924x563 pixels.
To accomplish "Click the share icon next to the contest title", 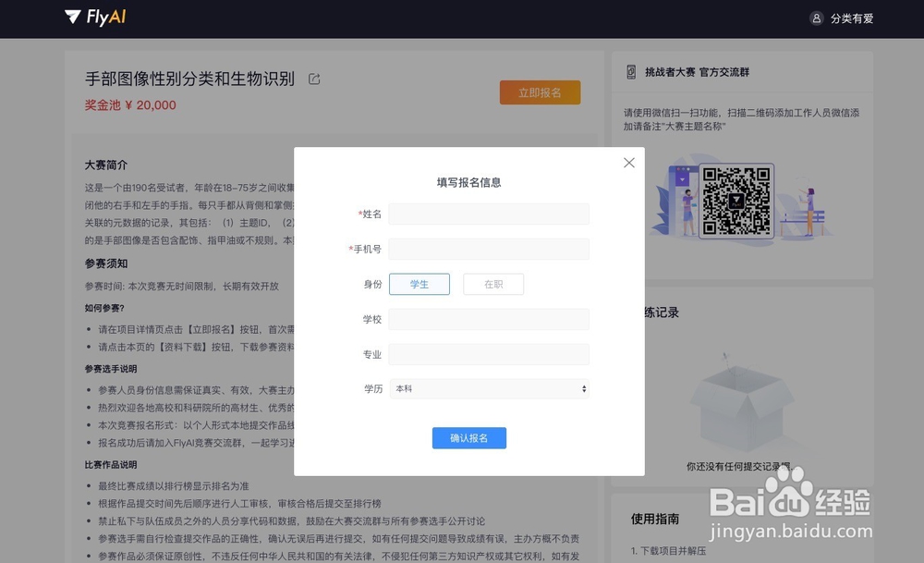I will click(313, 79).
